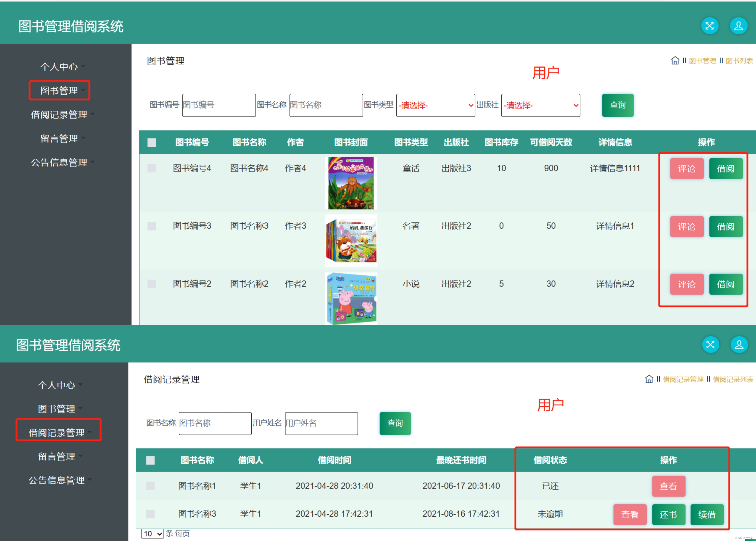The image size is (756, 541).
Task: Focus the 图书编号 search input field
Action: click(219, 105)
